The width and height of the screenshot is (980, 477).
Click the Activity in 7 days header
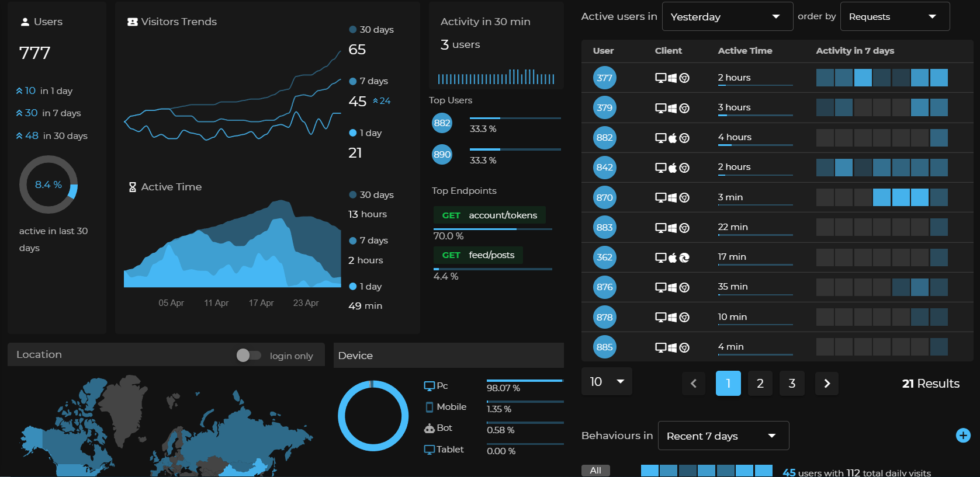[855, 51]
